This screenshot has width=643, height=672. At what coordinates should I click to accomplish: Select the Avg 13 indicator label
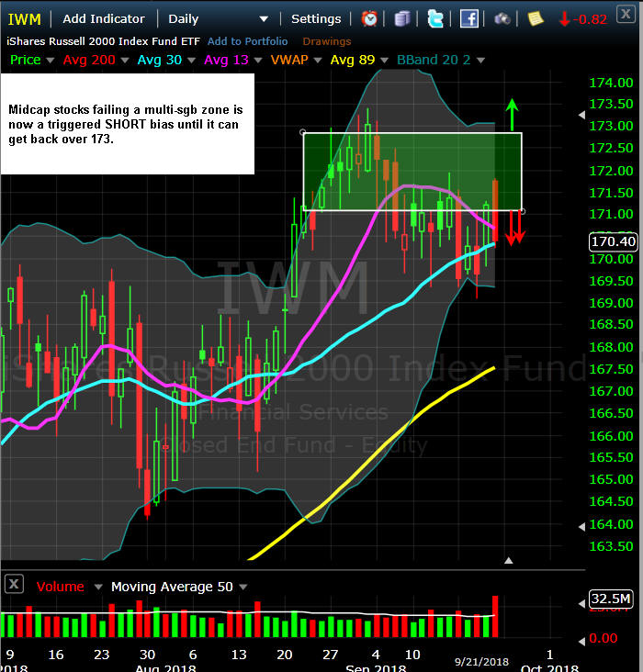[x=226, y=60]
